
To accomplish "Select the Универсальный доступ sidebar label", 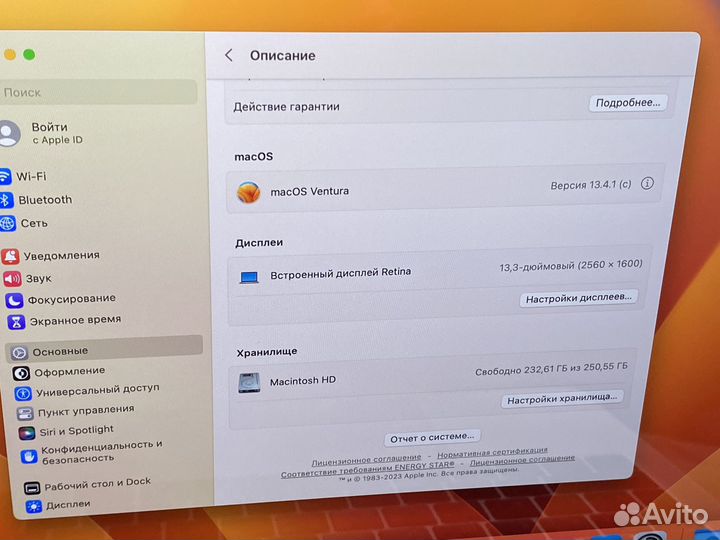I will (98, 391).
